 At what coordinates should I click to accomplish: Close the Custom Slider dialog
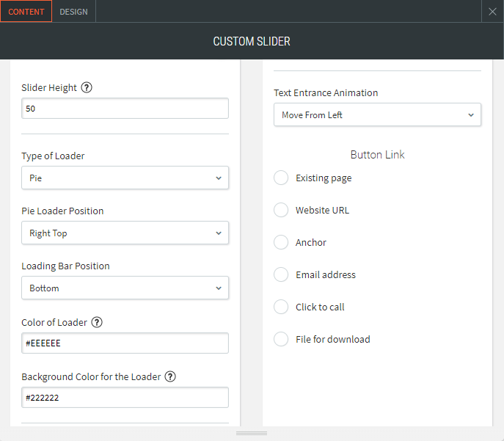(493, 11)
